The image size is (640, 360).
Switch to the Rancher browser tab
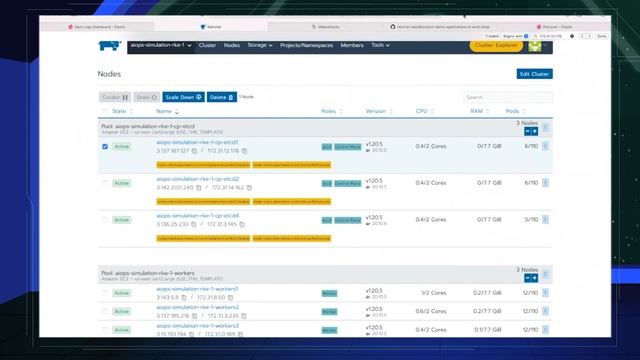211,27
